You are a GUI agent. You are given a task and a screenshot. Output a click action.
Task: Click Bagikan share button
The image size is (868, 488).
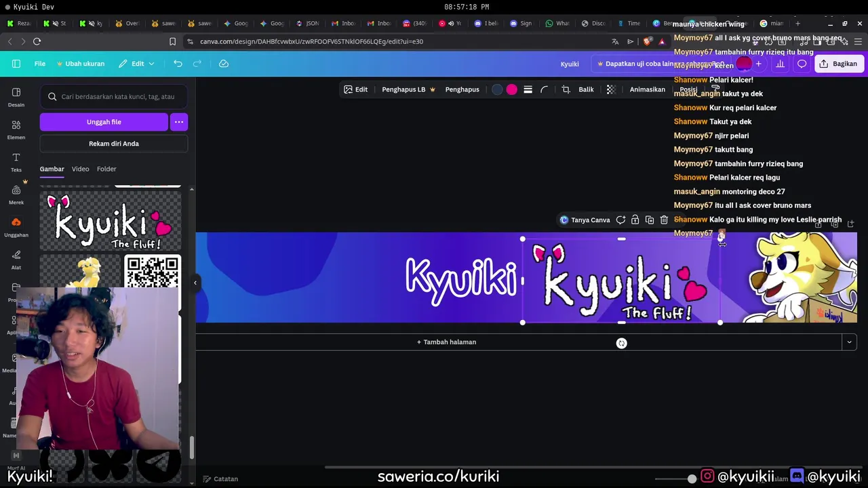838,64
